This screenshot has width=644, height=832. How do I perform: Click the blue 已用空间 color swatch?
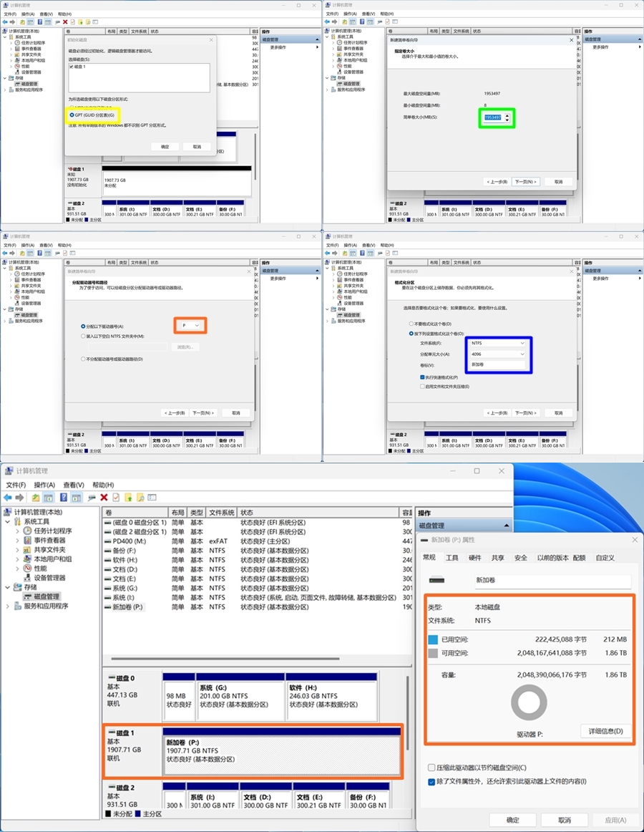click(433, 639)
